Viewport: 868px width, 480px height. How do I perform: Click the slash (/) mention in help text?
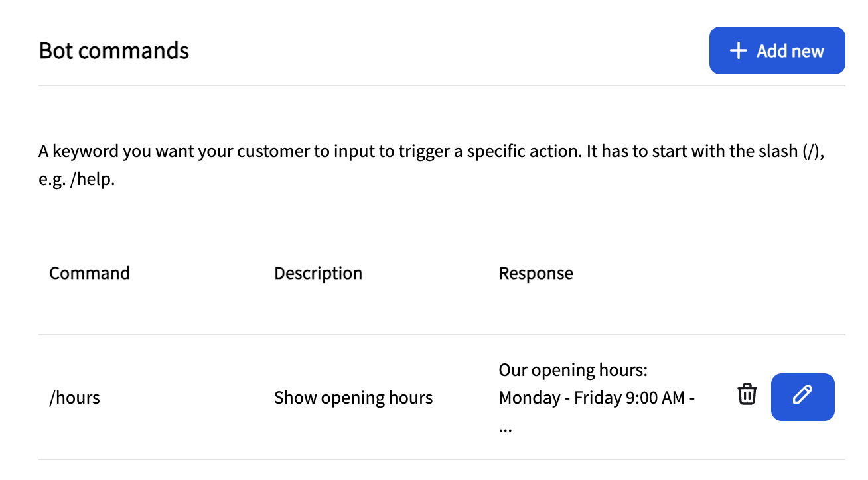coord(810,151)
